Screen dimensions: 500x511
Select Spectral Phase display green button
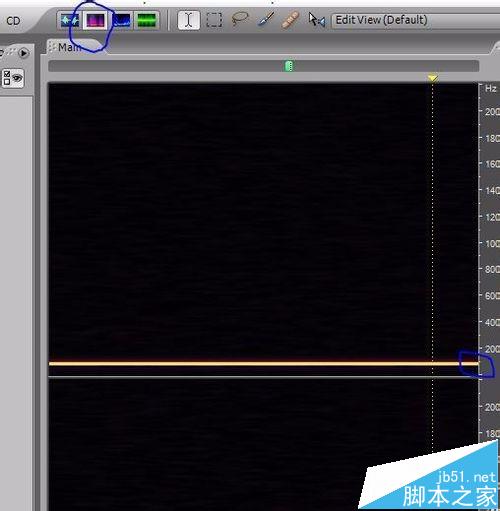(147, 21)
